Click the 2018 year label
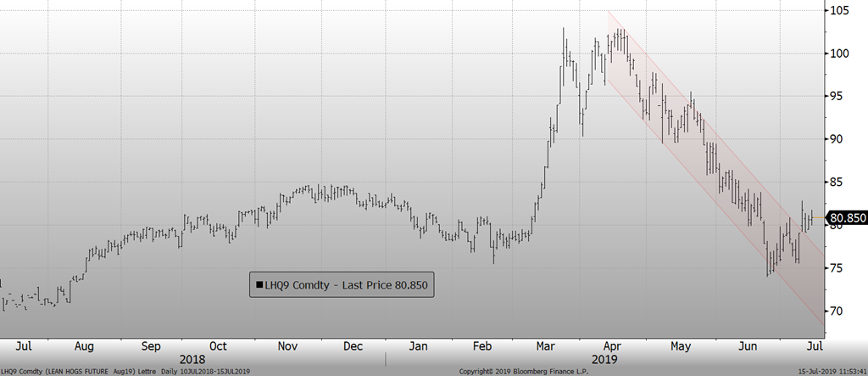The height and width of the screenshot is (376, 868). (x=192, y=360)
